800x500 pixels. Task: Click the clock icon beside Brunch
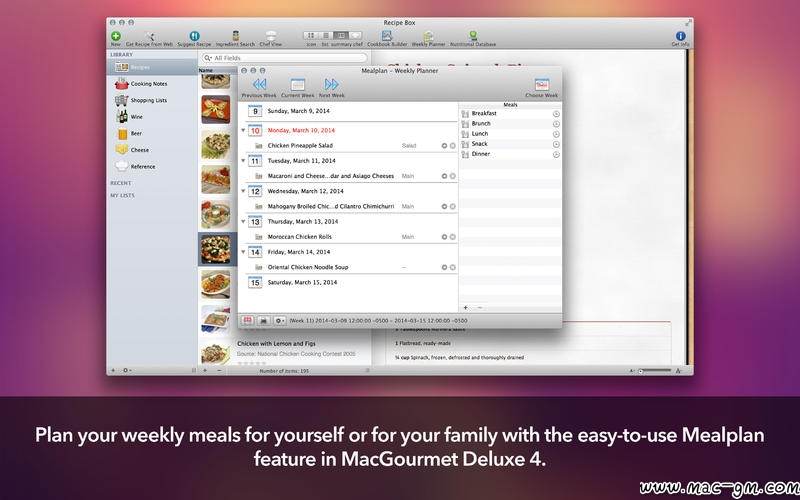click(556, 124)
